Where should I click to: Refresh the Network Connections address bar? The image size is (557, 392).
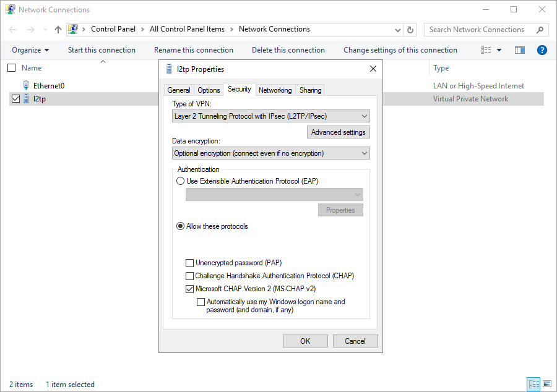click(410, 30)
